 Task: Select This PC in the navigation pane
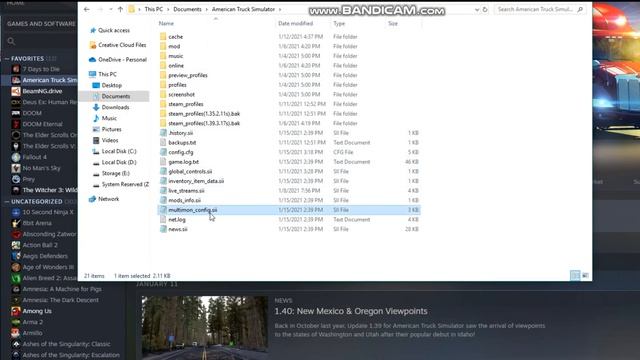pos(107,74)
